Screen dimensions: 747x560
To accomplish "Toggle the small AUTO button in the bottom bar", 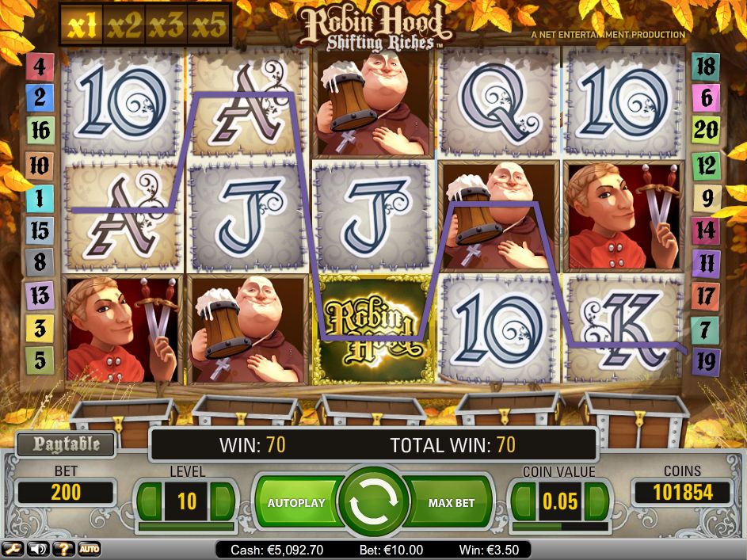I will click(89, 550).
